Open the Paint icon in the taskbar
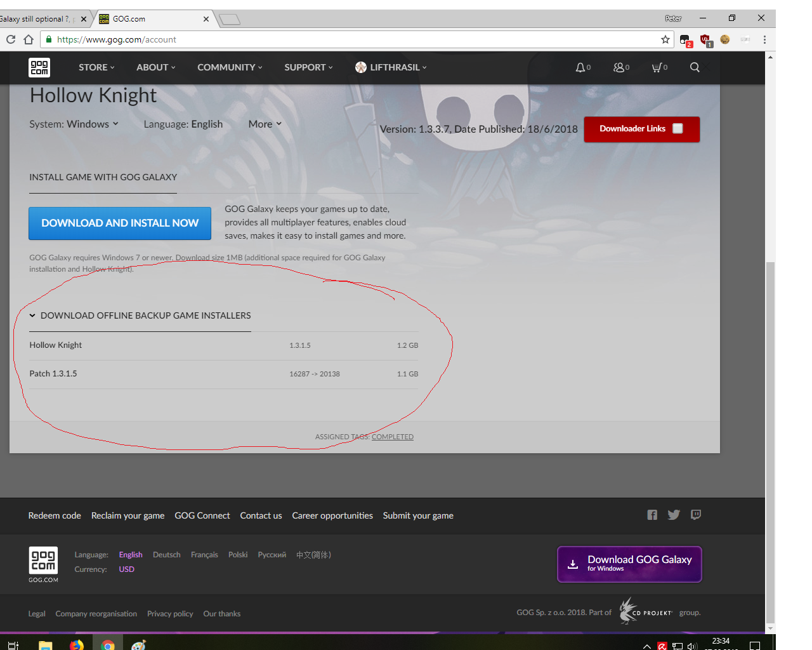The height and width of the screenshot is (650, 812). coord(139,646)
